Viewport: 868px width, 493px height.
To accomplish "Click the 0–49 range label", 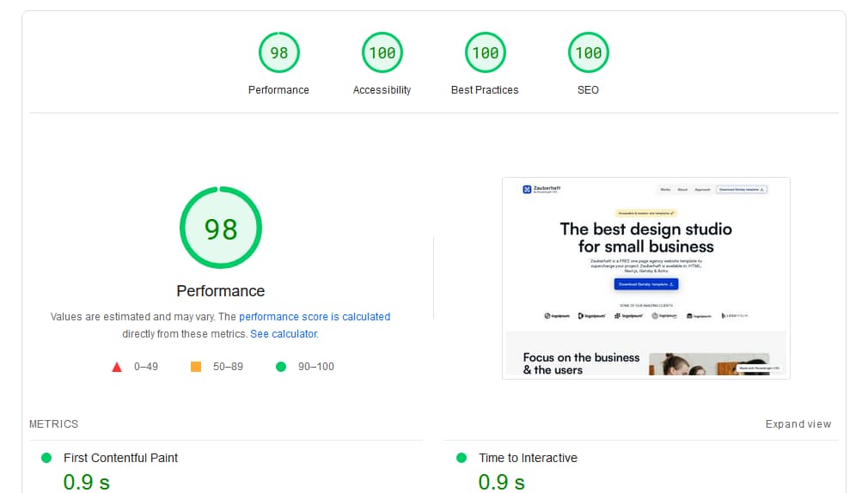I will 146,366.
